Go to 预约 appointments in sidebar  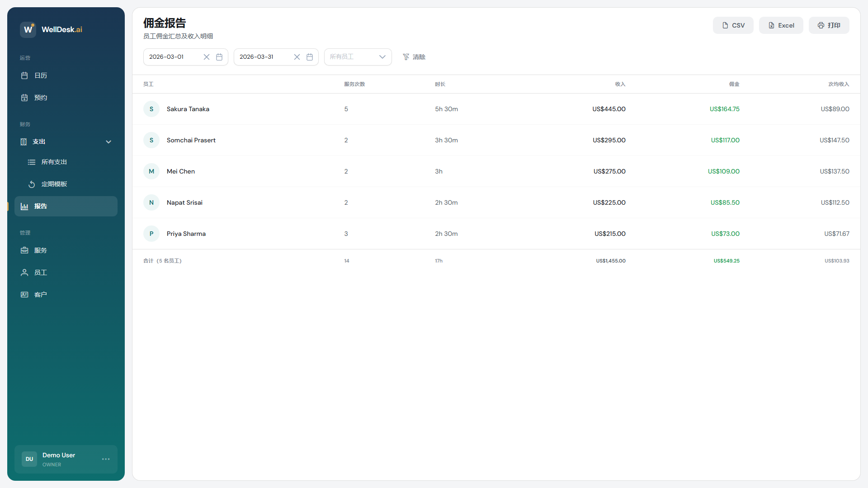(x=41, y=98)
